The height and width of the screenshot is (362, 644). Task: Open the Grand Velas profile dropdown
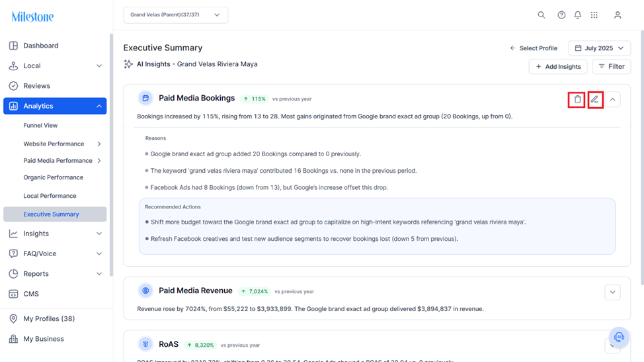(x=175, y=15)
